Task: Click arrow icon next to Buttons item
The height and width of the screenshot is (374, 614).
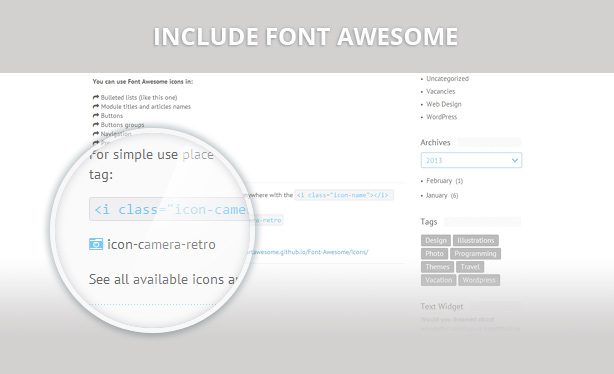Action: coord(96,116)
